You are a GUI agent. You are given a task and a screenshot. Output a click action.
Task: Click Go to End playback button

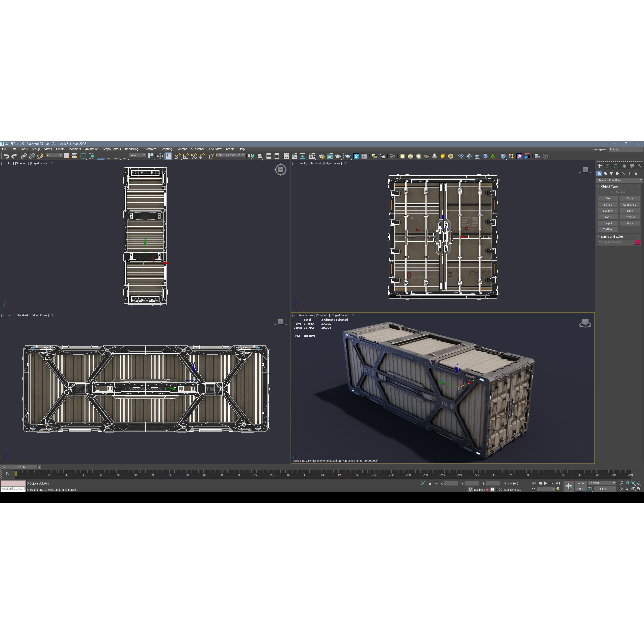click(x=558, y=483)
